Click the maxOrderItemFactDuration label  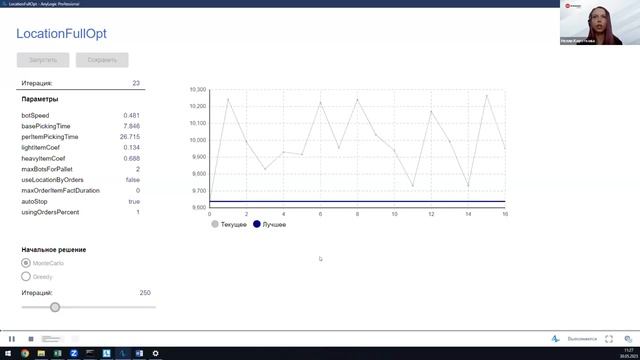tap(60, 191)
